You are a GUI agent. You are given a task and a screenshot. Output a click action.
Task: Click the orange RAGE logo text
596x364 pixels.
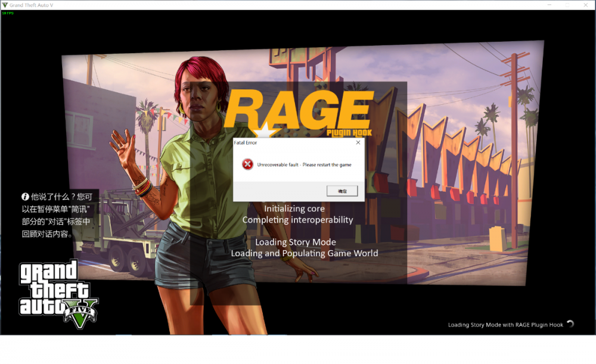[x=298, y=110]
